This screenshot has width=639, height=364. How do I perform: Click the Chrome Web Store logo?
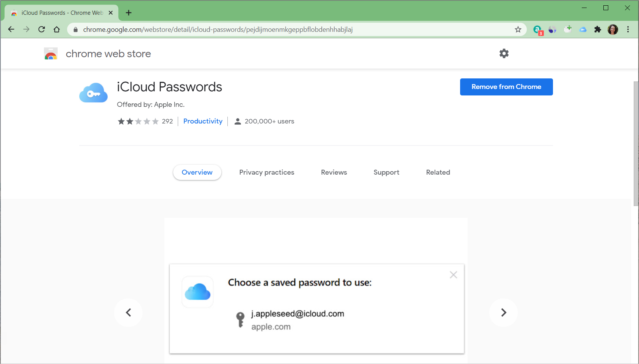[51, 53]
